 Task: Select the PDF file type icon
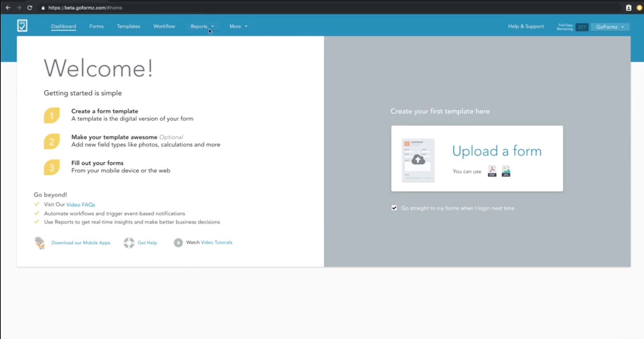point(492,171)
